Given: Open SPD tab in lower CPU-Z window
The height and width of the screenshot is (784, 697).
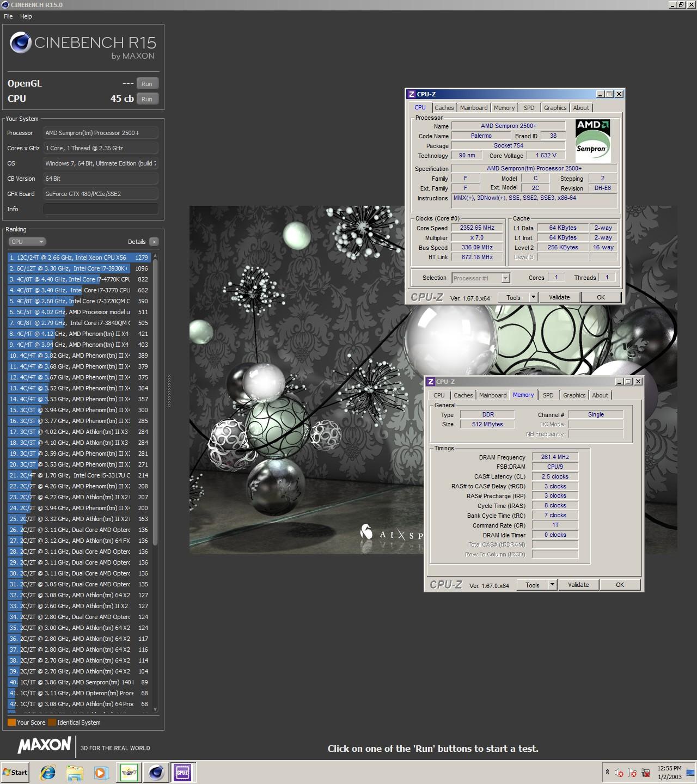Looking at the screenshot, I should point(548,395).
